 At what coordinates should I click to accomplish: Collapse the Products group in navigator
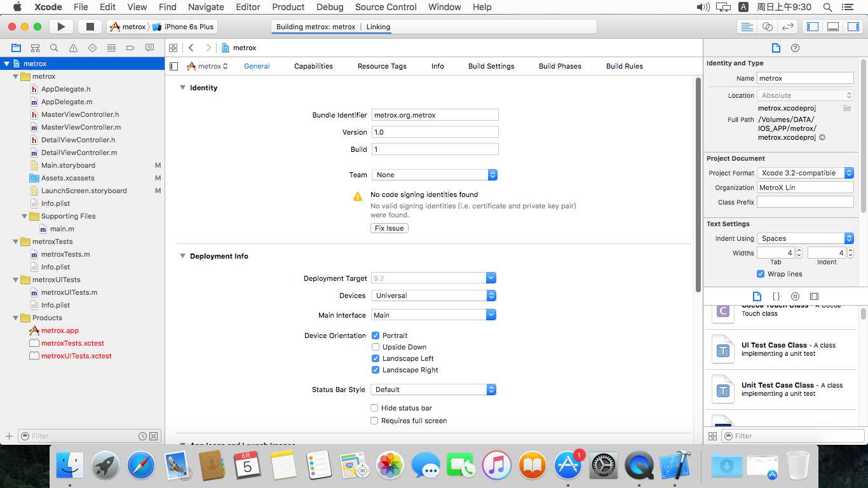point(16,318)
